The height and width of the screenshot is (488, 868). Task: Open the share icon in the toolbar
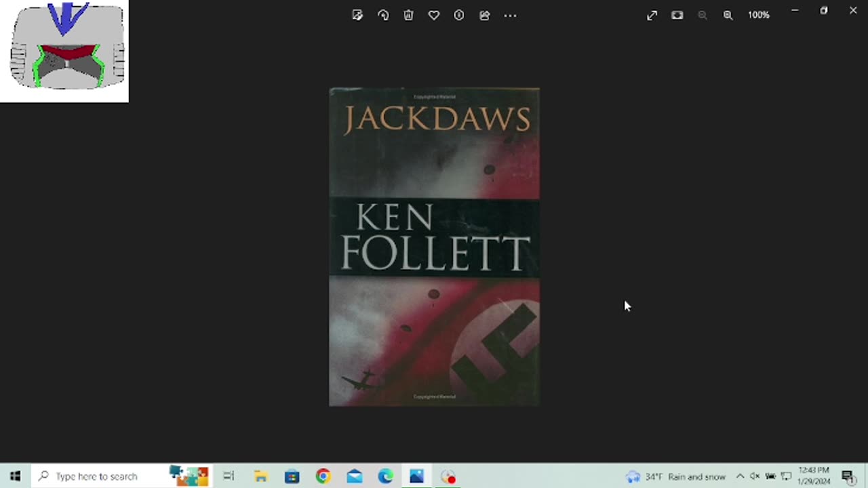tap(484, 15)
